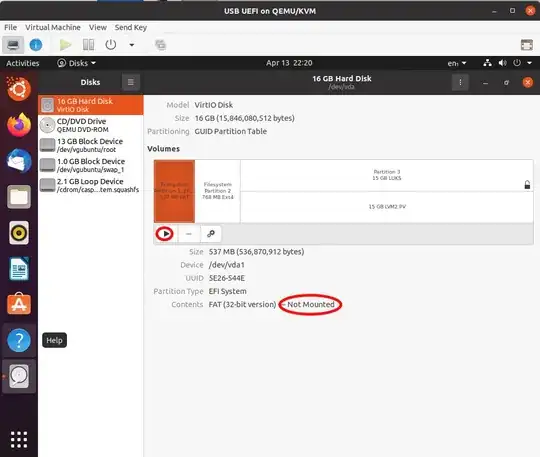This screenshot has width=540, height=457.
Task: Show Applications grid button
Action: pos(19,440)
